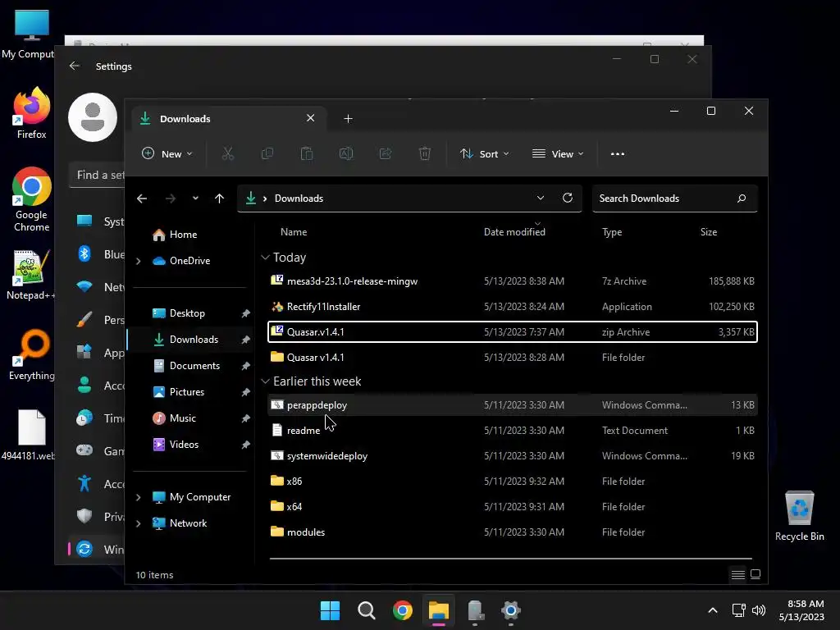
Task: Click the Refresh button beside address bar
Action: coord(568,198)
